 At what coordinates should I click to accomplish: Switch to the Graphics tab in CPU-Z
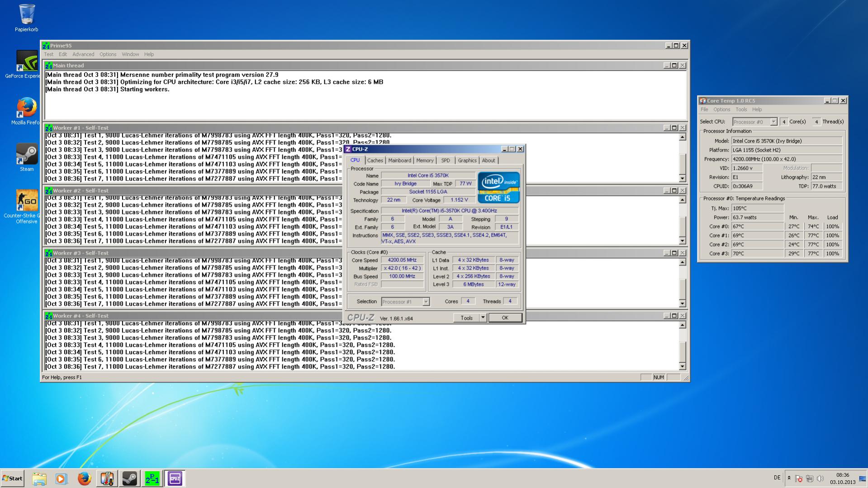[x=467, y=161]
